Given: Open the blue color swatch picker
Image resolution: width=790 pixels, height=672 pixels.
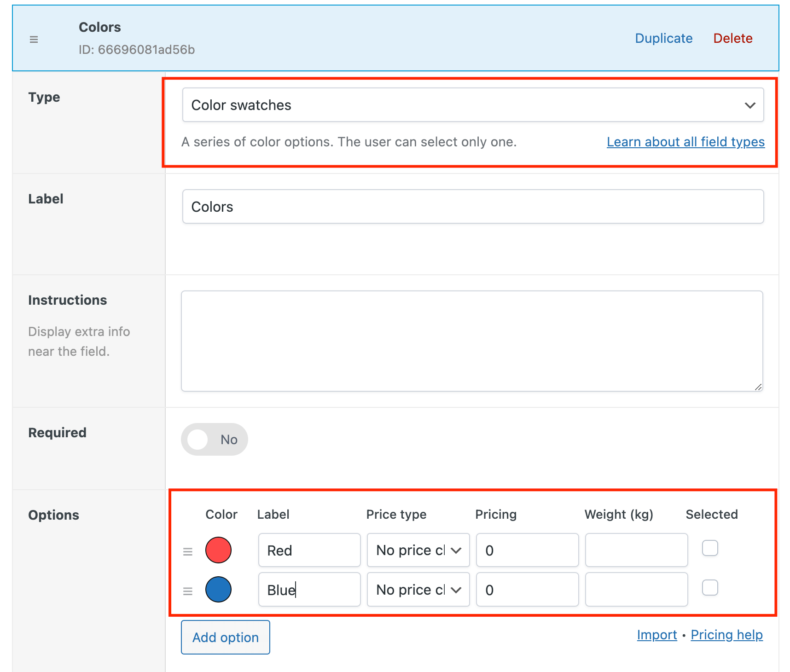Looking at the screenshot, I should click(218, 590).
